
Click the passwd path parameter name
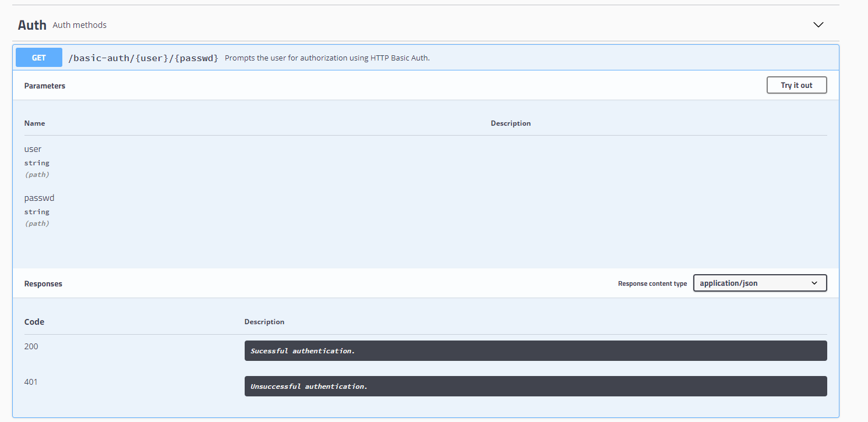39,197
